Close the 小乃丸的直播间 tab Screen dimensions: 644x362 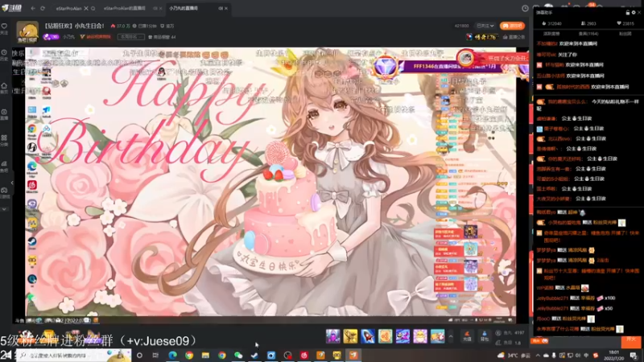226,8
